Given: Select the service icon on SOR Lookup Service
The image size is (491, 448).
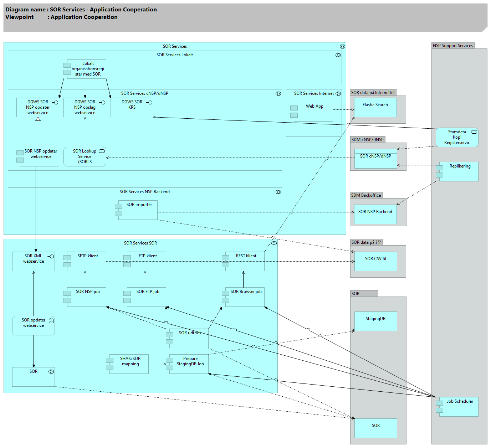Looking at the screenshot, I should pyautogui.click(x=102, y=151).
